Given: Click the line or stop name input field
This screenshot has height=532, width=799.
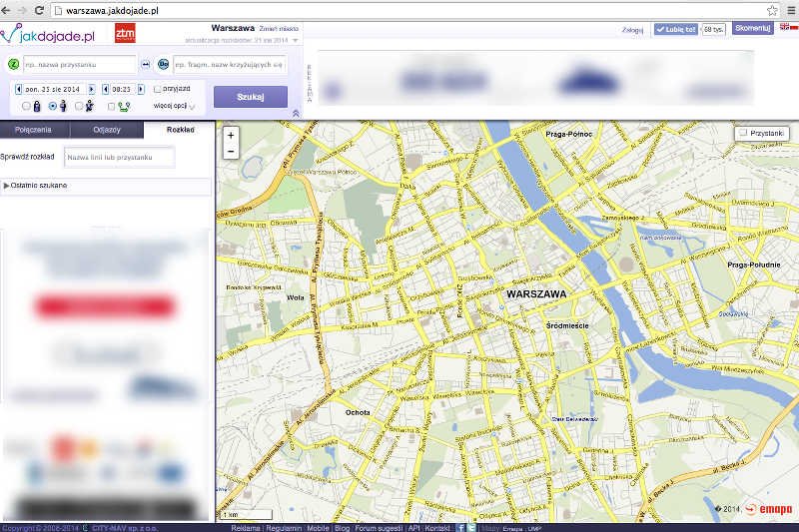Looking at the screenshot, I should (119, 158).
